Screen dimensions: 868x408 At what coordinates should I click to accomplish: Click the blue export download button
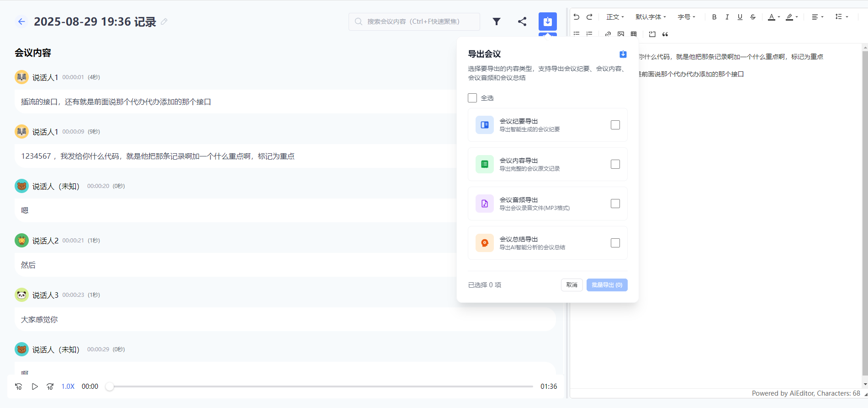point(547,21)
